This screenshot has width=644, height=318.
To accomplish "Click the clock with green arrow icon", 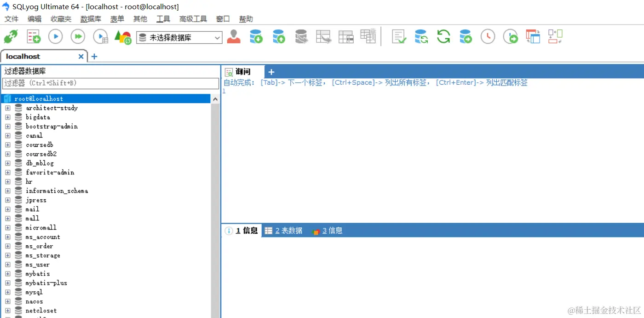I will [510, 37].
